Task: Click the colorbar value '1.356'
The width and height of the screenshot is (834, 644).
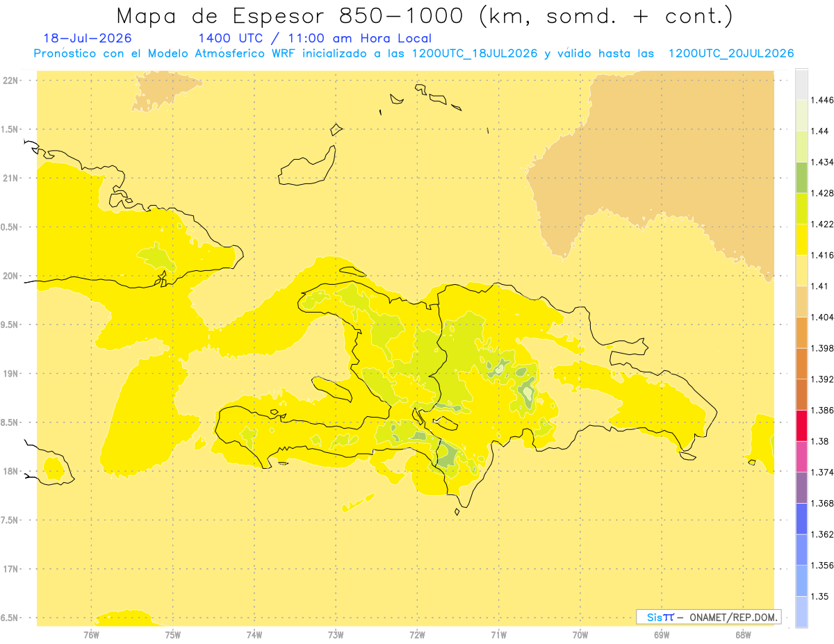Action: [823, 565]
